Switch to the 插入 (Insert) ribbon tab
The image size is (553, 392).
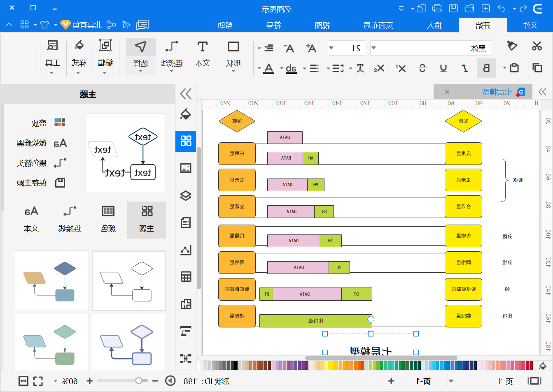(434, 25)
